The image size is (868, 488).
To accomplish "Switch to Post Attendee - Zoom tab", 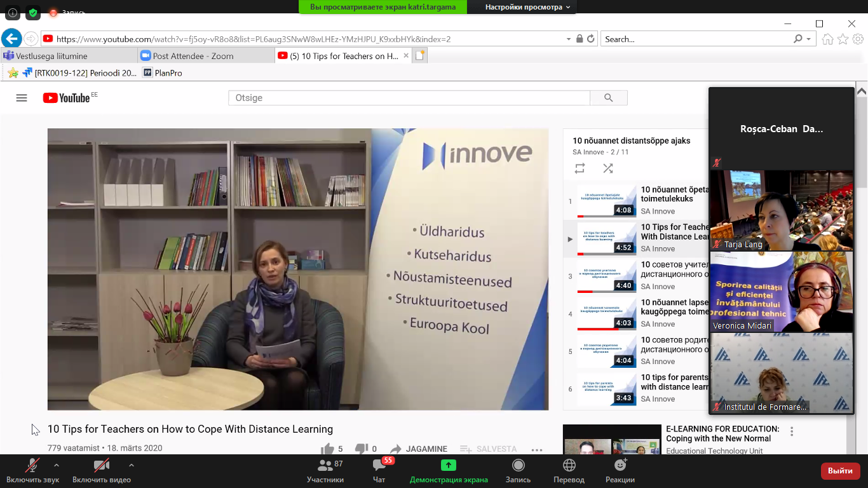I will tap(193, 56).
